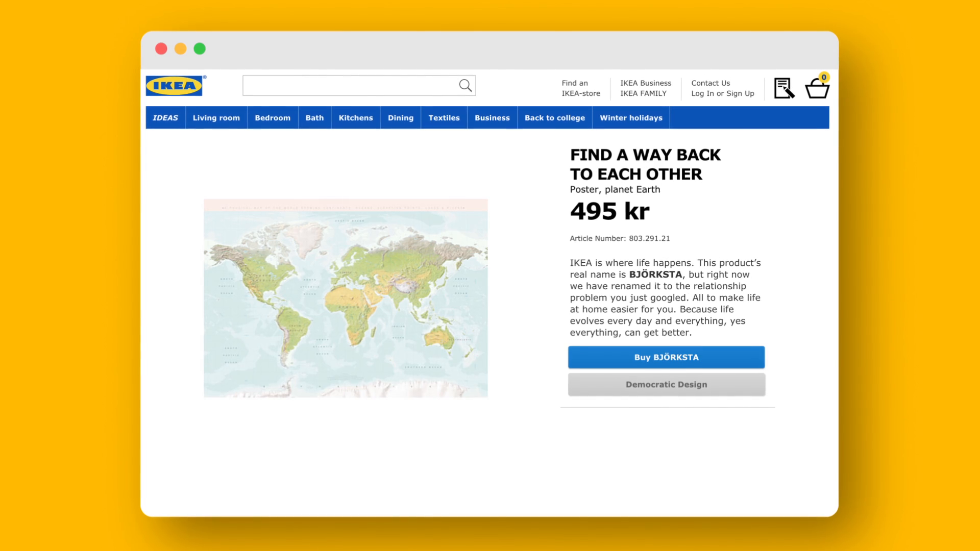Click the IKEA logo
980x551 pixels.
[x=174, y=86]
